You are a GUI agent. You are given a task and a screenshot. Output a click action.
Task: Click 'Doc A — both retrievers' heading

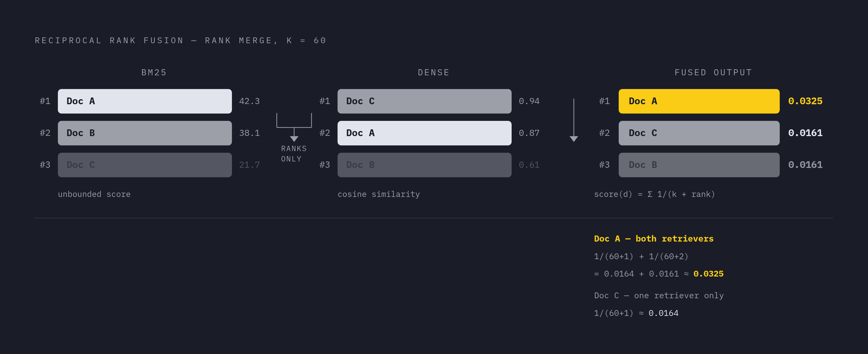[654, 239]
